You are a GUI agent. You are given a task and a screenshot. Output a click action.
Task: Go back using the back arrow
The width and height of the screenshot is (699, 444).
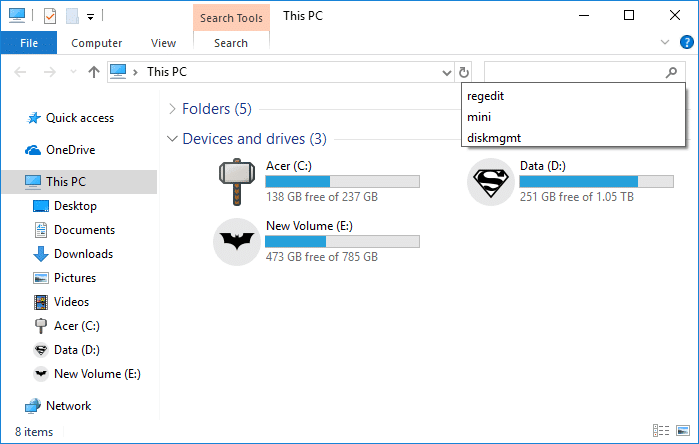click(x=20, y=72)
